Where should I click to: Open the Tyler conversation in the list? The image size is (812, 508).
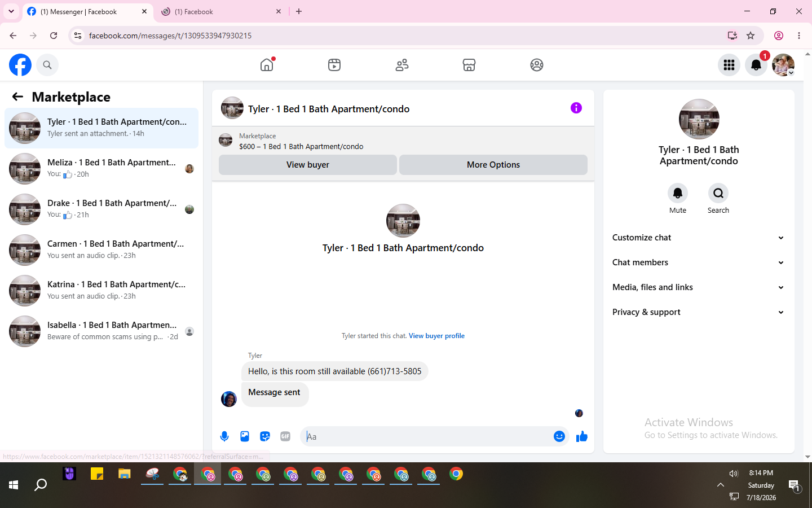click(101, 128)
